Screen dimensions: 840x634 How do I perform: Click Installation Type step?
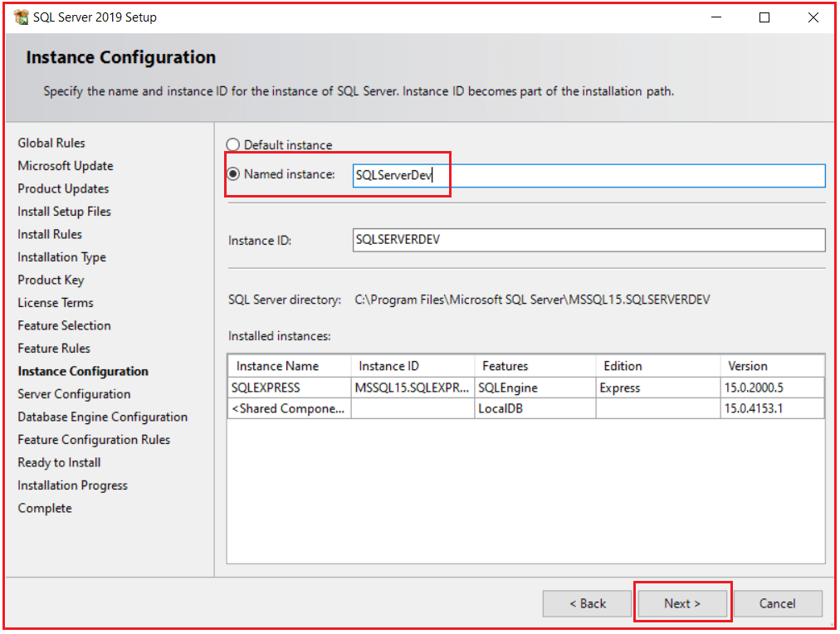[61, 257]
